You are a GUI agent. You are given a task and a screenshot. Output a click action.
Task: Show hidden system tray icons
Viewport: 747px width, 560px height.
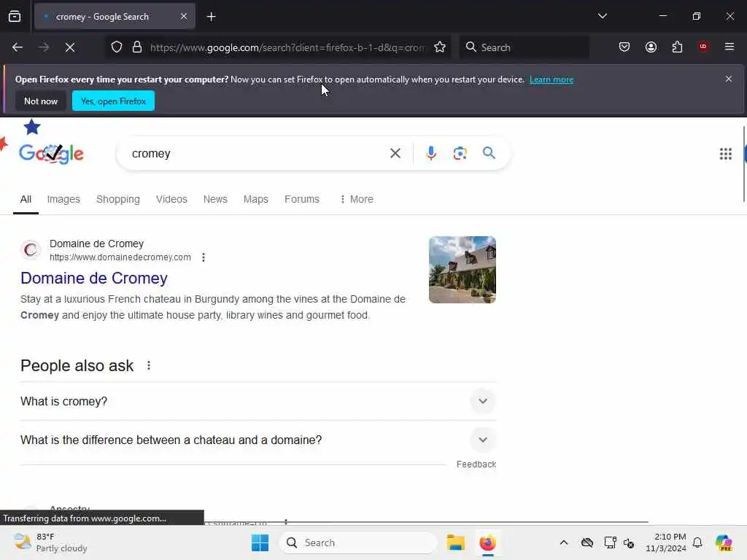coord(564,542)
